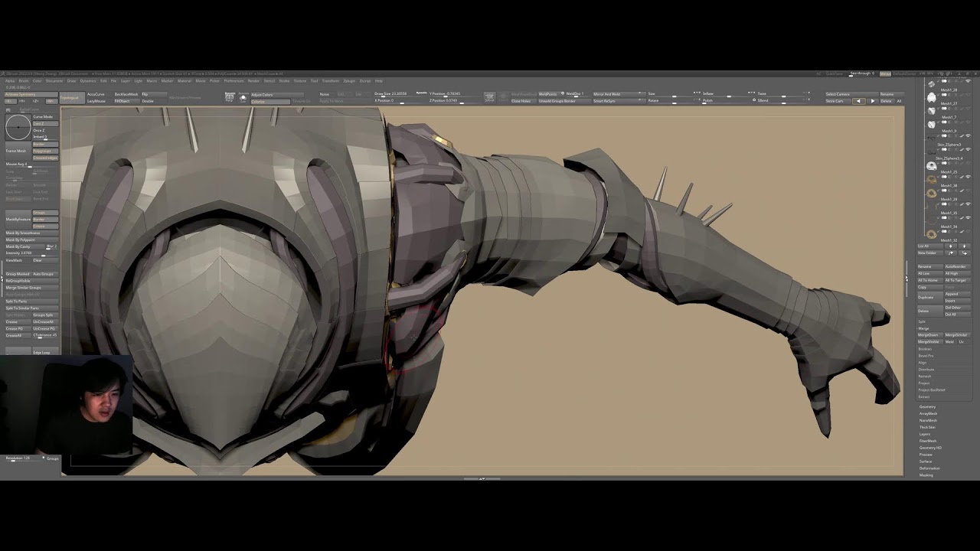Viewport: 980px width, 551px height.
Task: Expand the Extract section
Action: click(x=924, y=396)
